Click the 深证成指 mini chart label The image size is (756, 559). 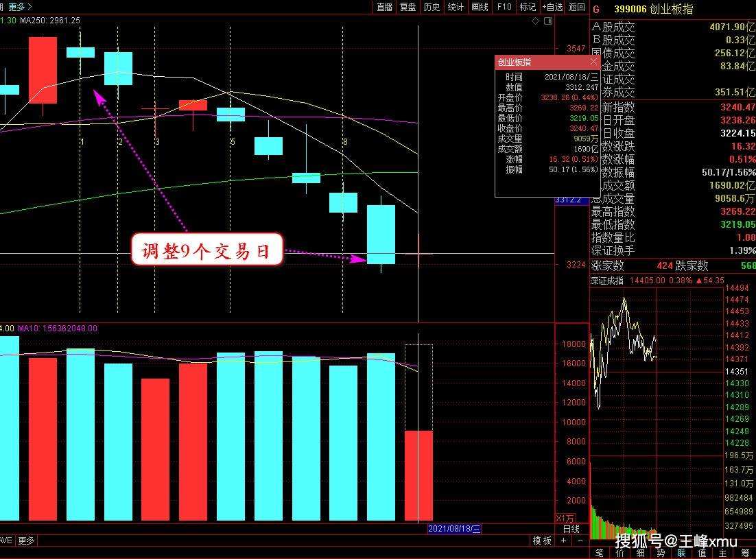point(607,281)
